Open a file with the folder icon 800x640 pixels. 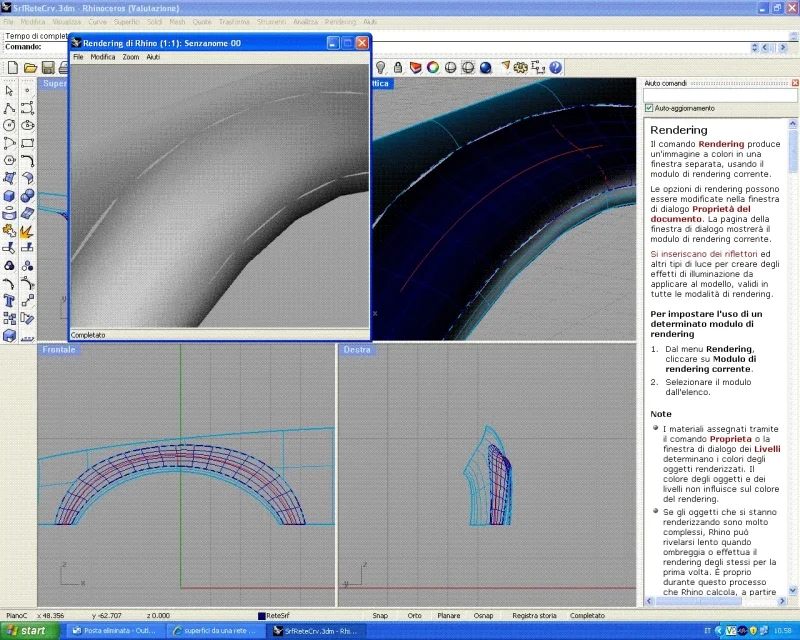[31, 67]
